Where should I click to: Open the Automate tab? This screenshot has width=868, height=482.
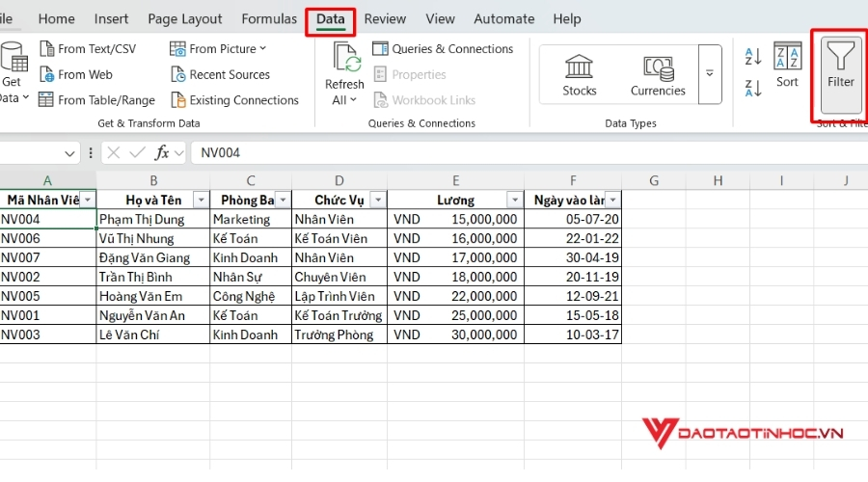tap(503, 19)
